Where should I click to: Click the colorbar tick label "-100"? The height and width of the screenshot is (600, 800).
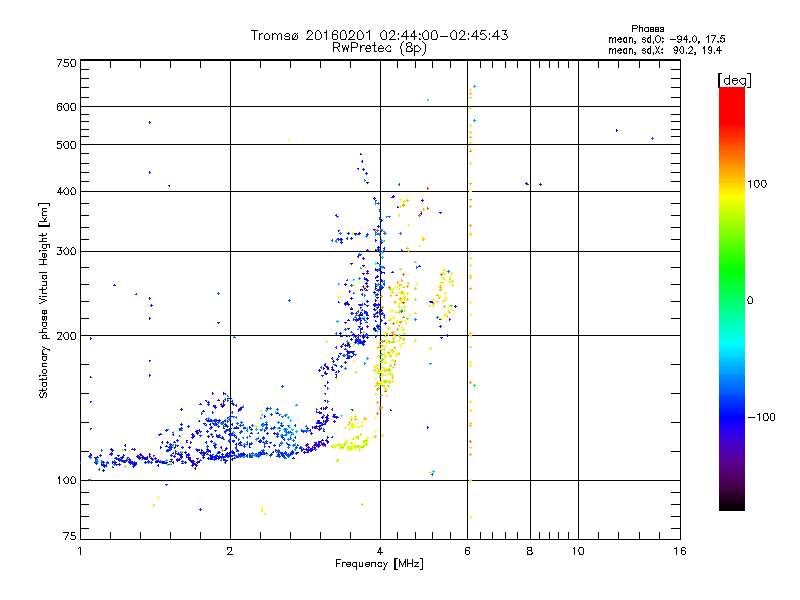[x=761, y=417]
